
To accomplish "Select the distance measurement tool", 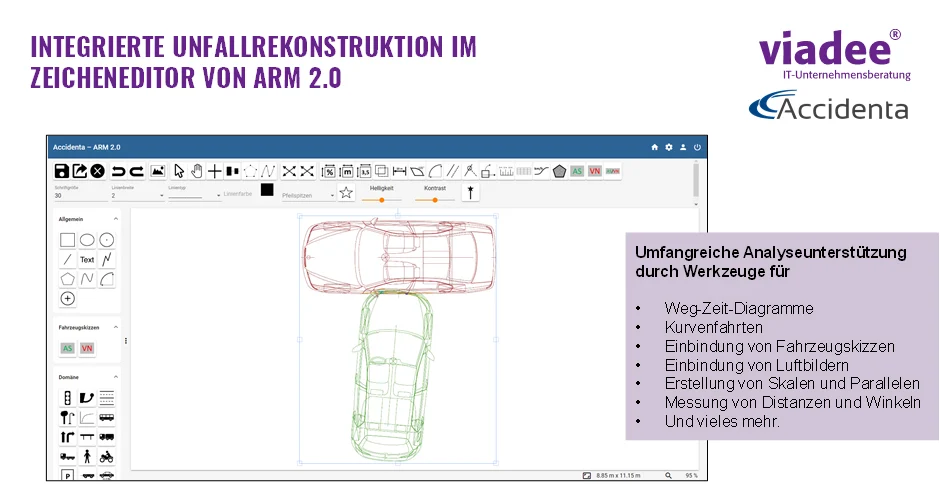I will [399, 171].
